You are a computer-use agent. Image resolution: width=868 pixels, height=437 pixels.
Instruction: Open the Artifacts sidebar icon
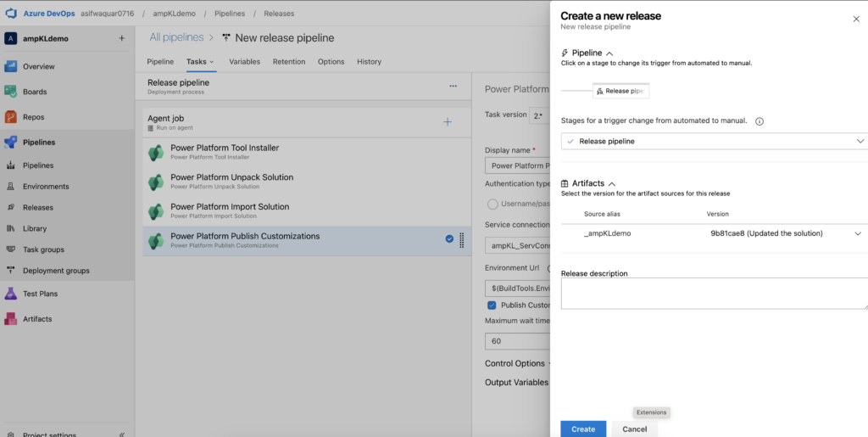(x=10, y=319)
